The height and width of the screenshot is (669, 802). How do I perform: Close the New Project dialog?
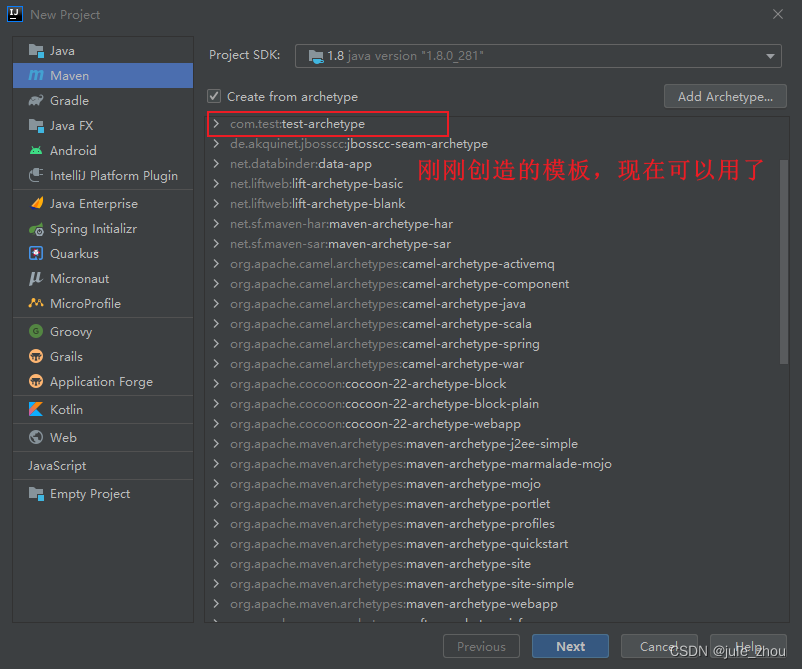(777, 14)
